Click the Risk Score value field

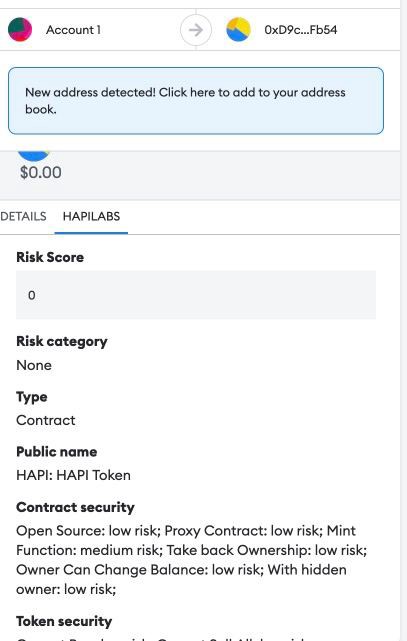pos(196,295)
